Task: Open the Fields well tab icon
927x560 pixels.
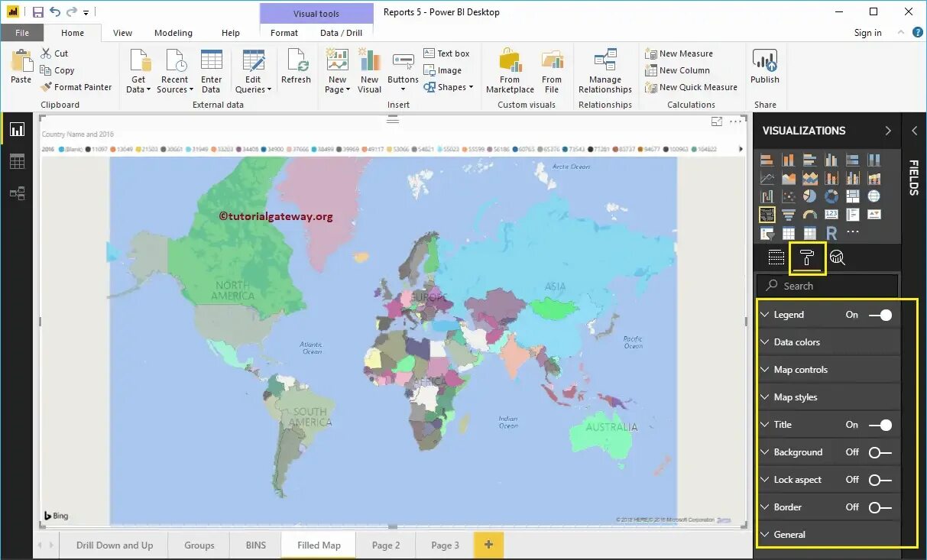Action: [776, 257]
